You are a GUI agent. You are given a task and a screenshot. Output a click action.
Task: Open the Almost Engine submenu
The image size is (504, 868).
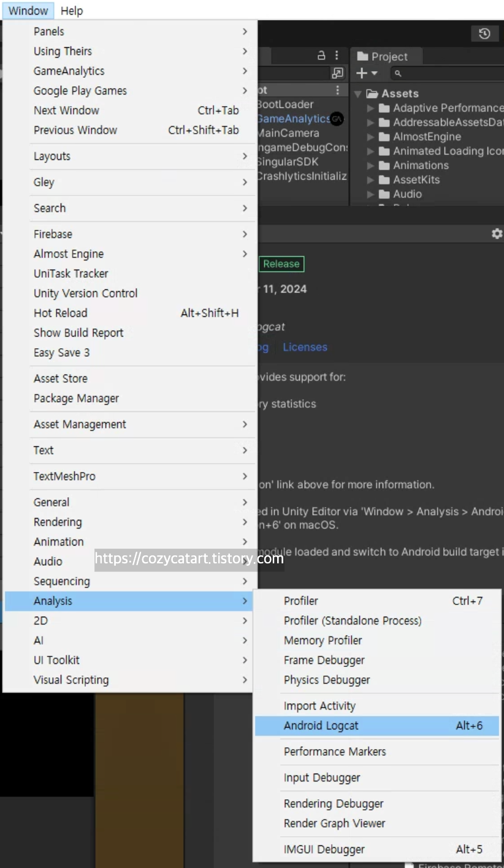click(x=130, y=254)
